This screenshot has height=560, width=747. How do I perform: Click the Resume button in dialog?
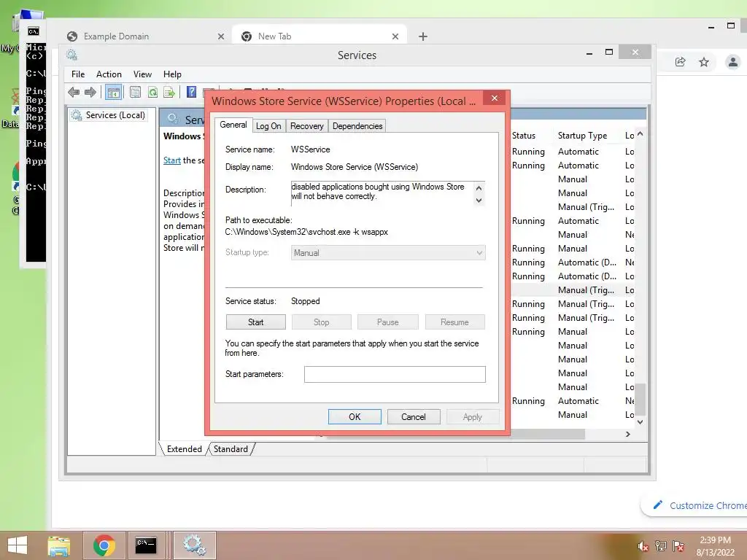(x=454, y=322)
